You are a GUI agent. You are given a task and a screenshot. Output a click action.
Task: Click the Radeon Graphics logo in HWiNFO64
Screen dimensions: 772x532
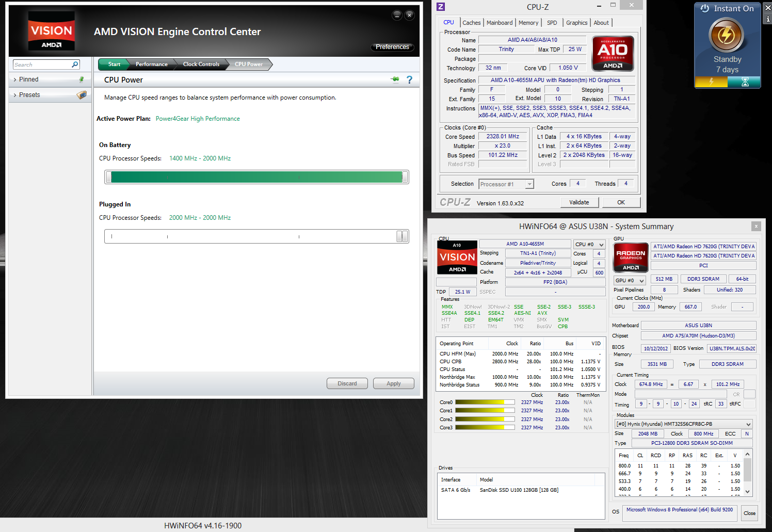tap(631, 257)
